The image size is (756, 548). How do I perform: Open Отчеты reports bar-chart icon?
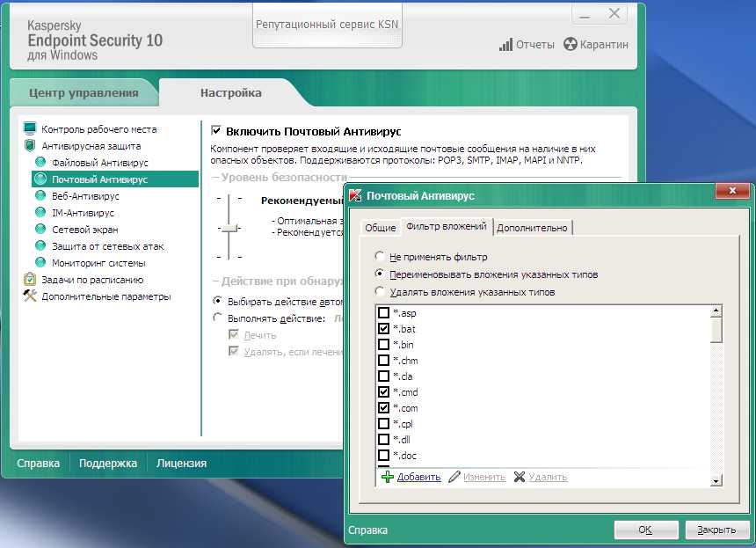[x=505, y=45]
